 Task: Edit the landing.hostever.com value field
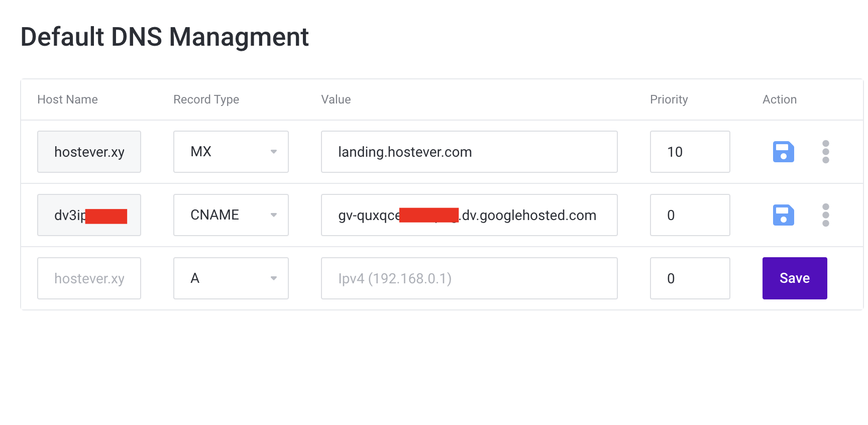pyautogui.click(x=469, y=152)
